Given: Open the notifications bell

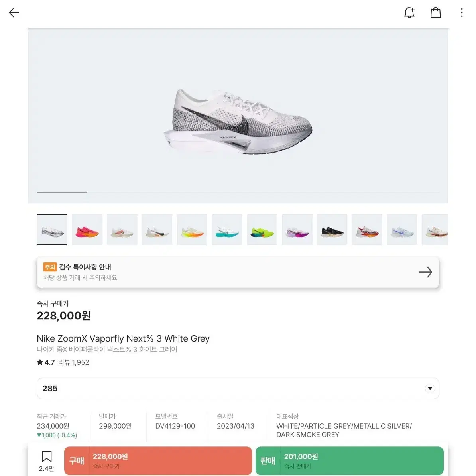Looking at the screenshot, I should pos(409,12).
